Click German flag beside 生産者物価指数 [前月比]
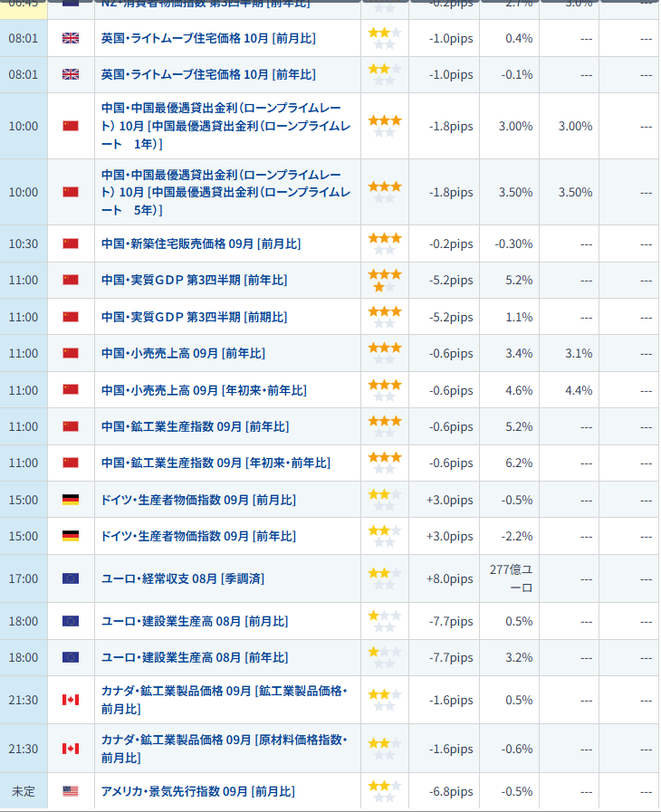 pos(71,500)
